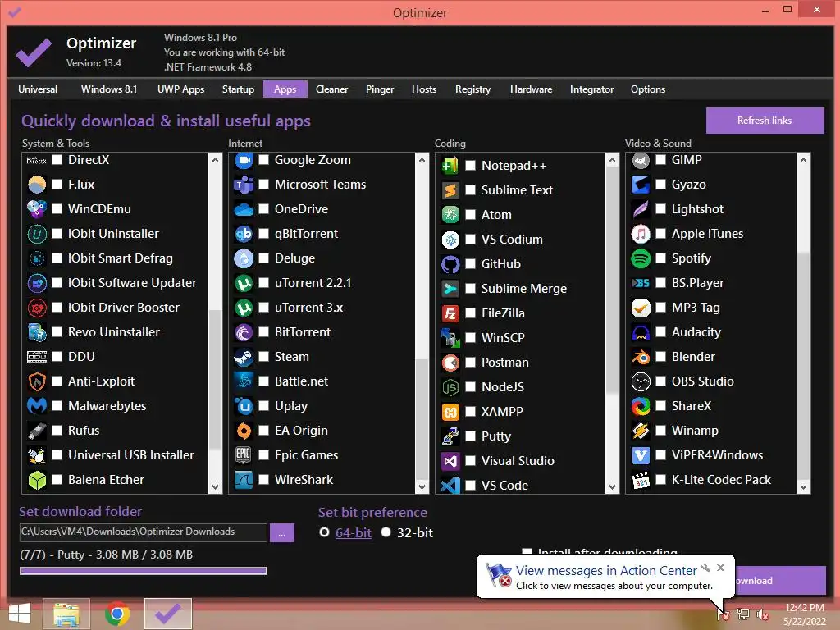Click the download folder path field

tap(144, 532)
